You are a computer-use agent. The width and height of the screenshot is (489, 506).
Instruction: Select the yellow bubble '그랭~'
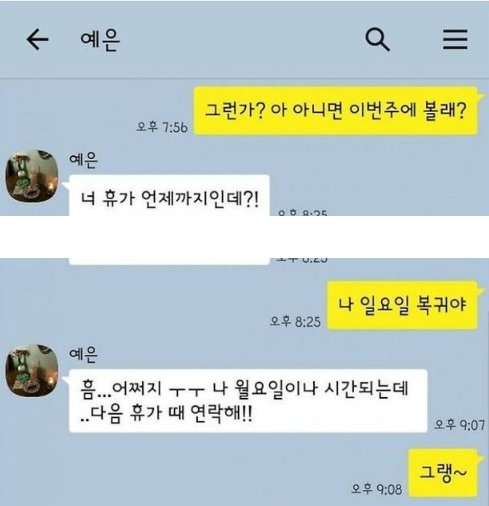click(x=443, y=472)
